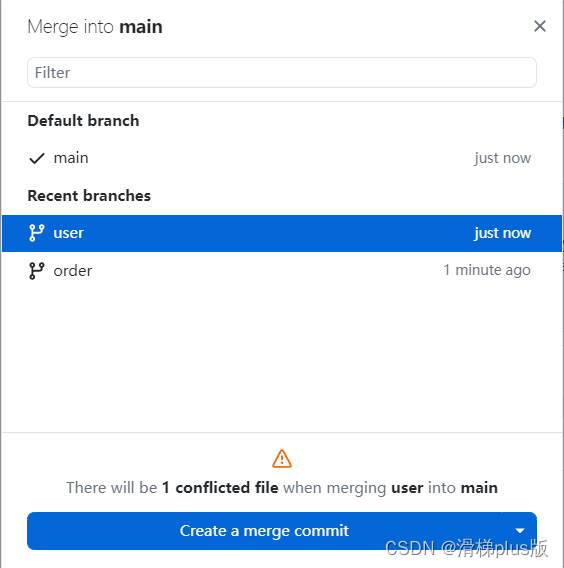The image size is (564, 568).
Task: Close the Merge into main dialog
Action: (x=539, y=26)
